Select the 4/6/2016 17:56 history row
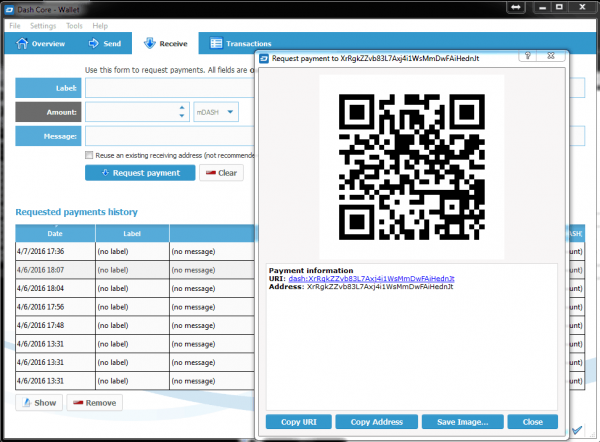Screen dimensions: 600x442 pyautogui.click(x=135, y=307)
